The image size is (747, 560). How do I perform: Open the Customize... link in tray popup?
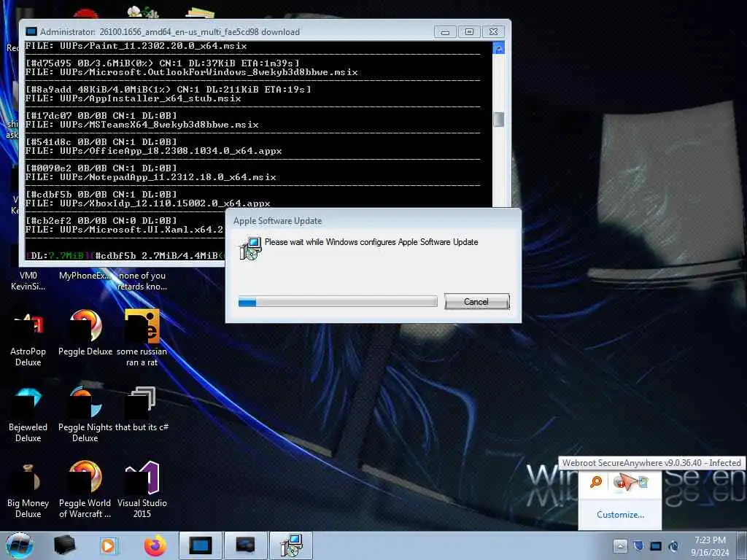[x=620, y=515]
